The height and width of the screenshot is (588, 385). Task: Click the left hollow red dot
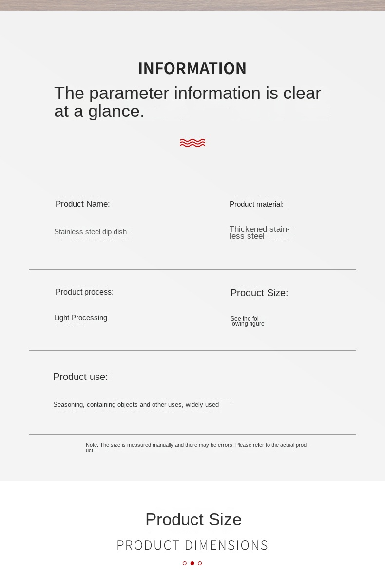[185, 563]
